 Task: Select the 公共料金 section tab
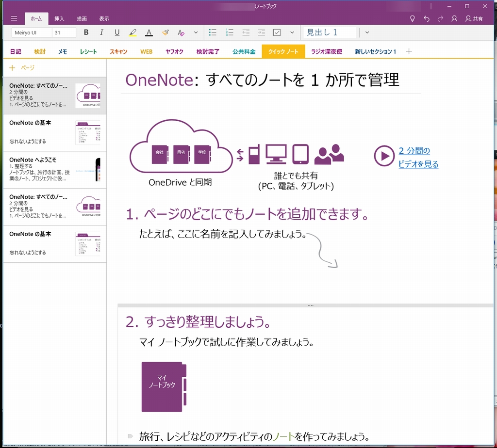(x=244, y=51)
